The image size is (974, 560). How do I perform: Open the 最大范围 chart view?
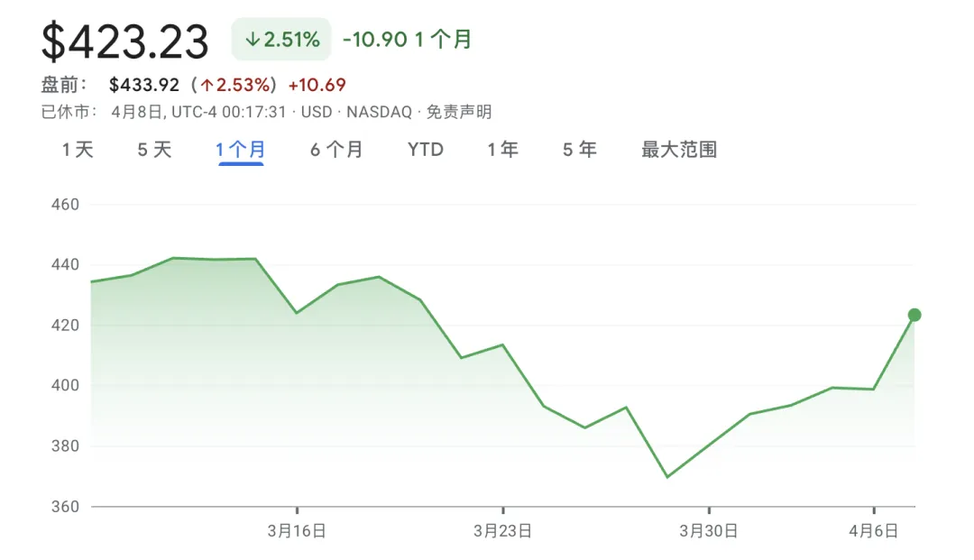[679, 150]
